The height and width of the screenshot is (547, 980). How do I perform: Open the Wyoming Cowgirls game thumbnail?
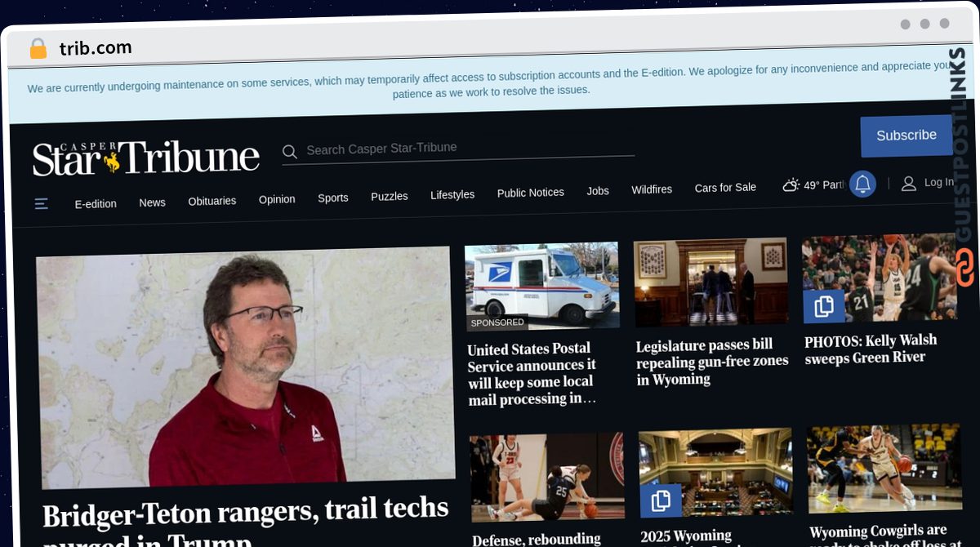click(884, 469)
